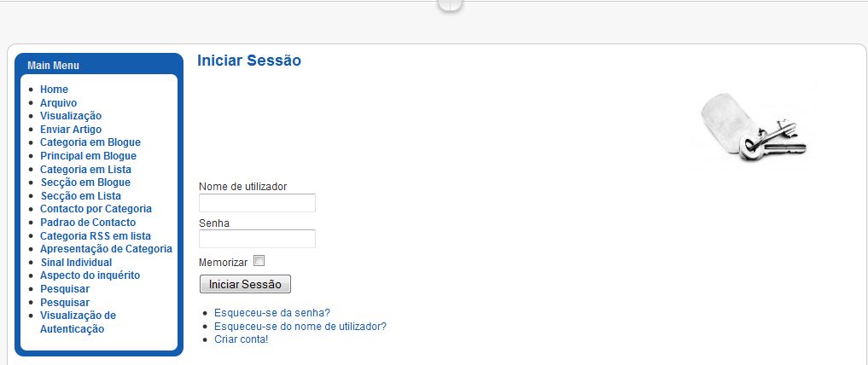Open the Esqueceu-se da senha link

point(272,313)
